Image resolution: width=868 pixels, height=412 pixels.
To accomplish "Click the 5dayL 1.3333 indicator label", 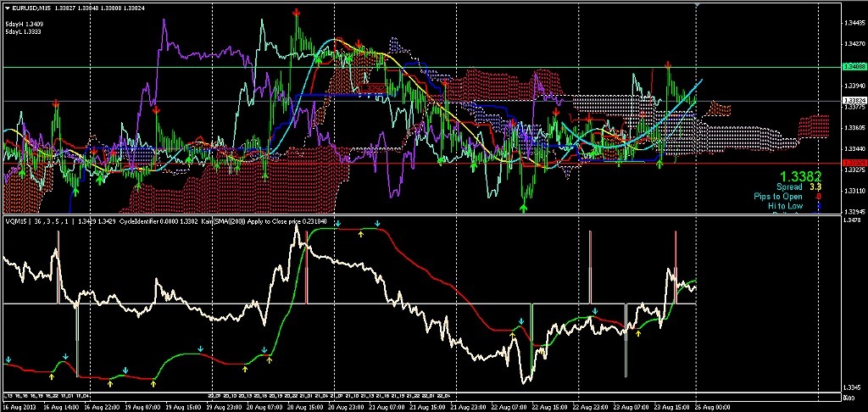I will pyautogui.click(x=21, y=31).
